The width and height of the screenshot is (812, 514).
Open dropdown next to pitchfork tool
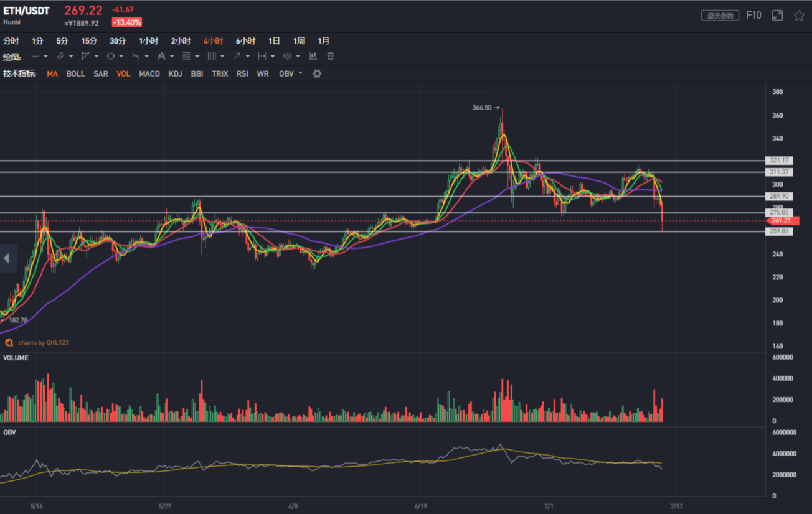(172, 57)
